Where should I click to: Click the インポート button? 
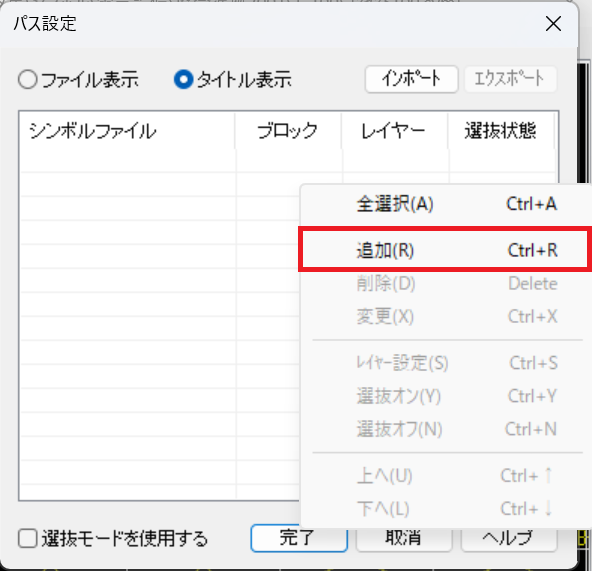(412, 79)
